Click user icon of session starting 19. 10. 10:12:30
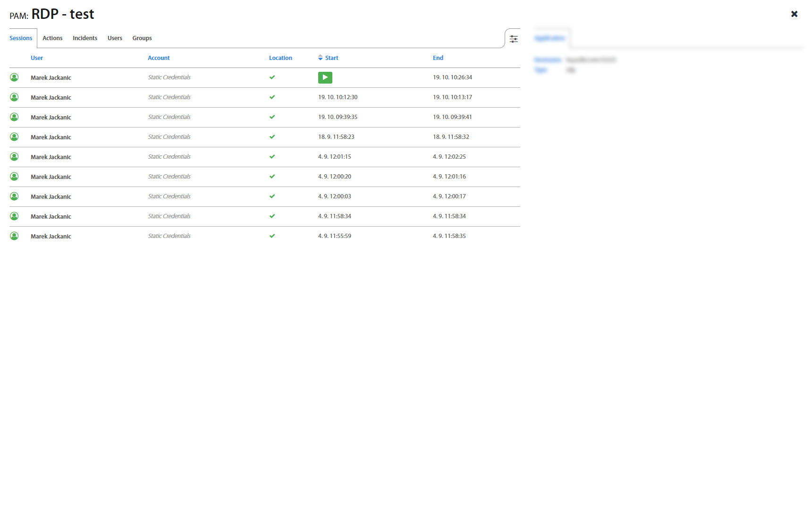Image resolution: width=812 pixels, height=510 pixels. click(x=15, y=97)
